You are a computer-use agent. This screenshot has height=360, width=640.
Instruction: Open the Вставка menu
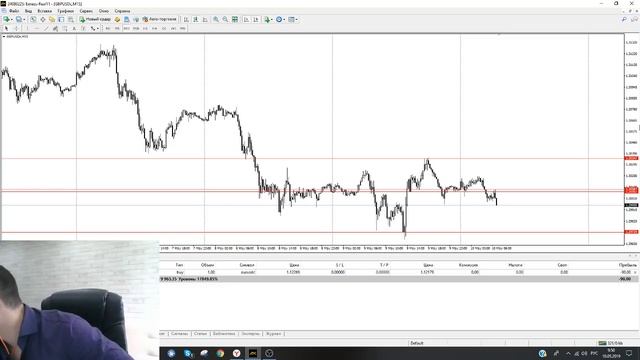coord(45,11)
